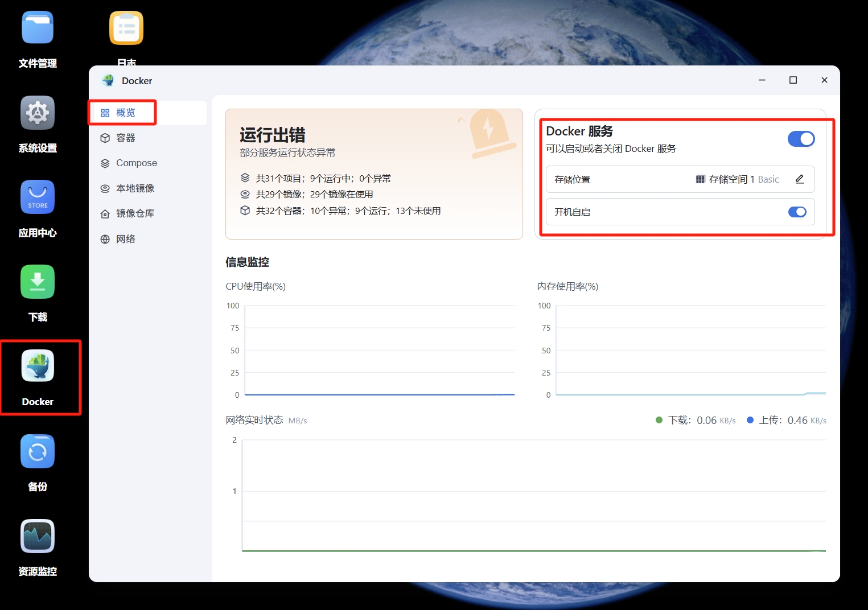Click the CPU使用率(%) chart title
The width and height of the screenshot is (868, 610).
256,286
